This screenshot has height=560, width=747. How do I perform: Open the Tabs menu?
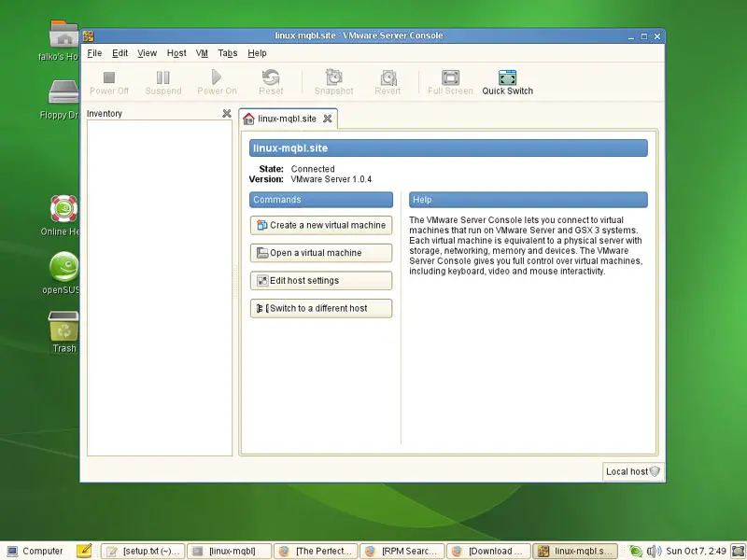pyautogui.click(x=227, y=53)
